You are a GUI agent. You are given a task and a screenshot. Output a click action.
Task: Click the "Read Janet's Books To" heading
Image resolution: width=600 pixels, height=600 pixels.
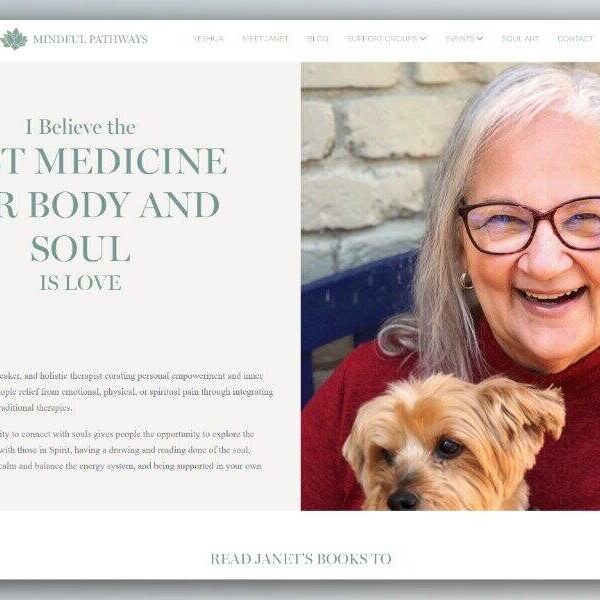pyautogui.click(x=301, y=559)
